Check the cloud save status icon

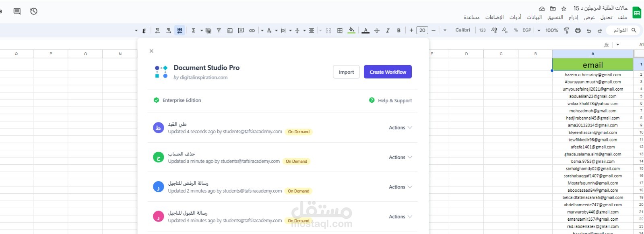(x=542, y=8)
